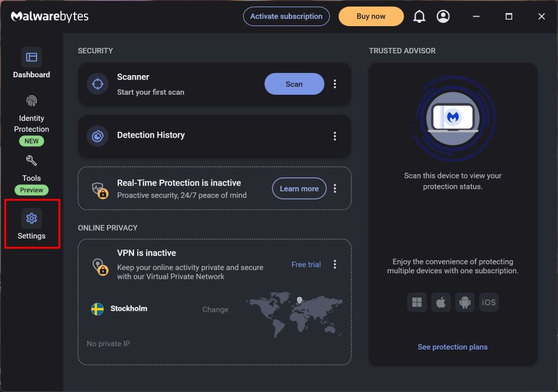558x392 pixels.
Task: Click the Detection History radar icon
Action: (98, 136)
